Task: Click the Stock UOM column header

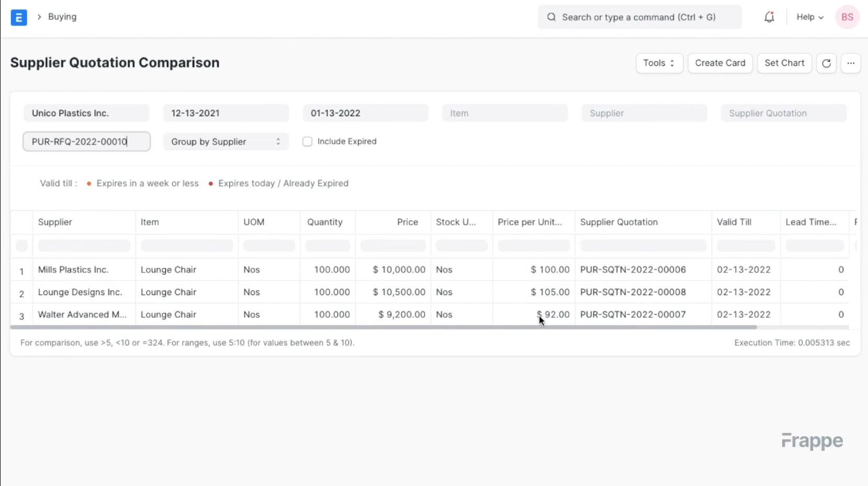Action: [x=461, y=222]
